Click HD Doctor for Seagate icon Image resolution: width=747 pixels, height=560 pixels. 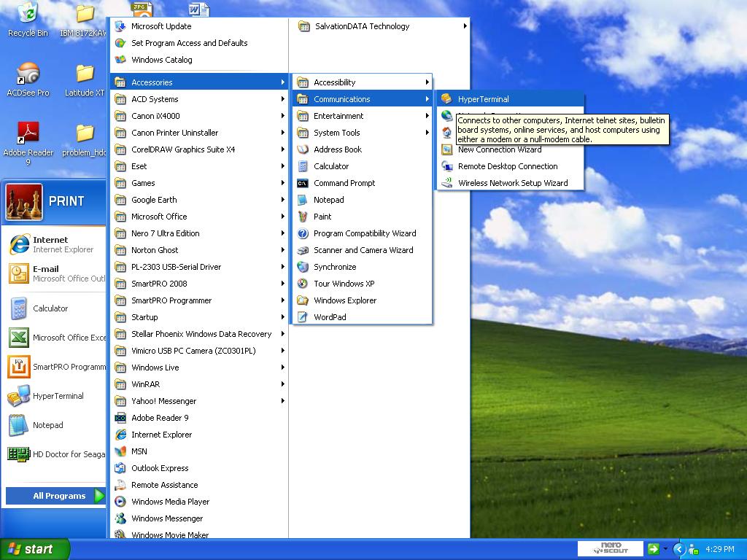coord(18,454)
